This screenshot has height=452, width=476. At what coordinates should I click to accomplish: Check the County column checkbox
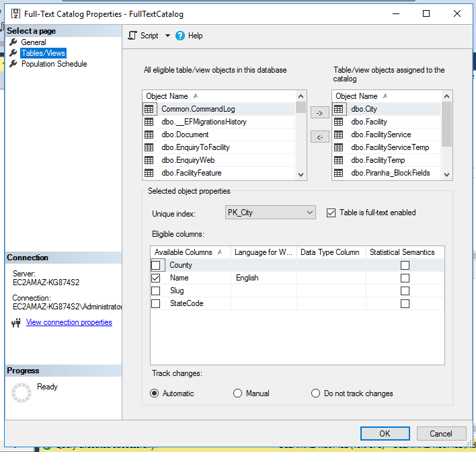click(156, 265)
